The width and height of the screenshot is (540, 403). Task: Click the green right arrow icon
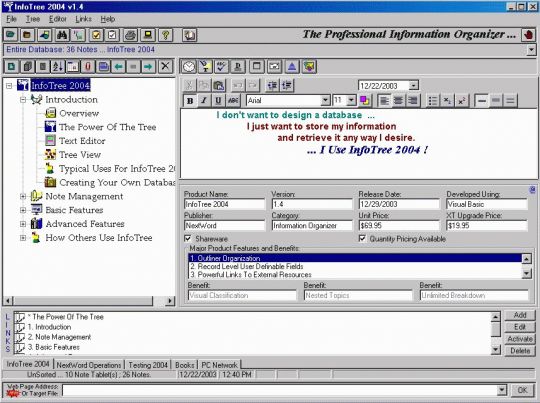(148, 66)
